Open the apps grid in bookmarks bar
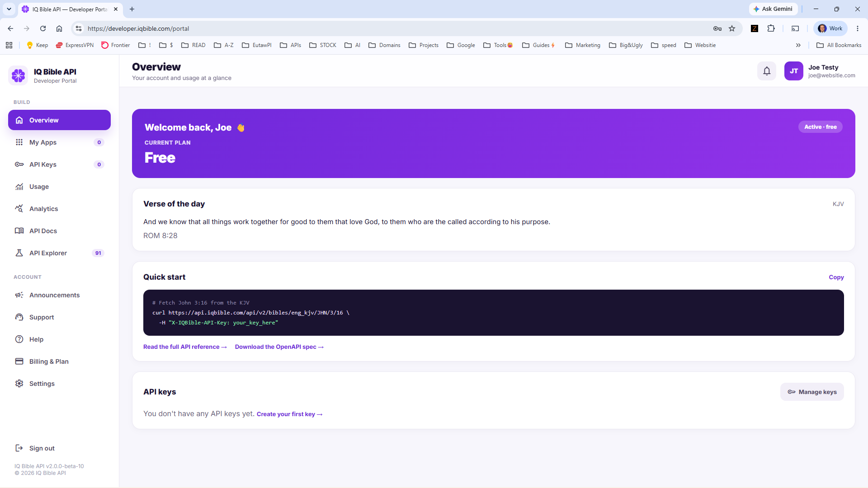Image resolution: width=868 pixels, height=488 pixels. 9,45
